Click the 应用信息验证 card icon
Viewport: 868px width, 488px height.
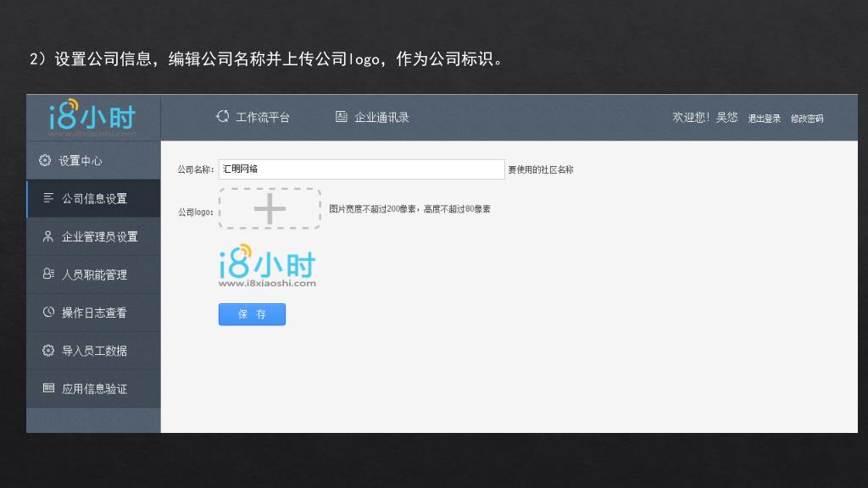pos(48,388)
